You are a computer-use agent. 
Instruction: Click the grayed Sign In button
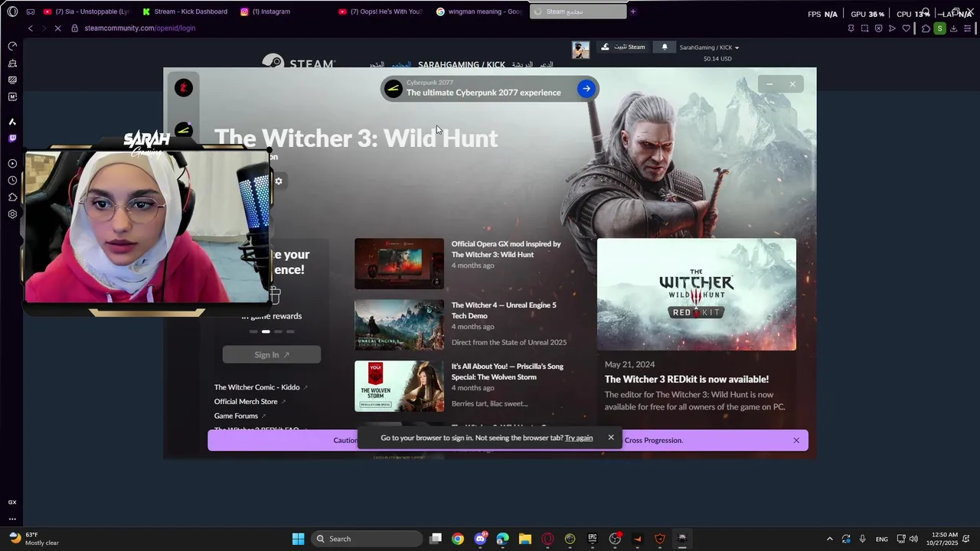[x=272, y=354]
